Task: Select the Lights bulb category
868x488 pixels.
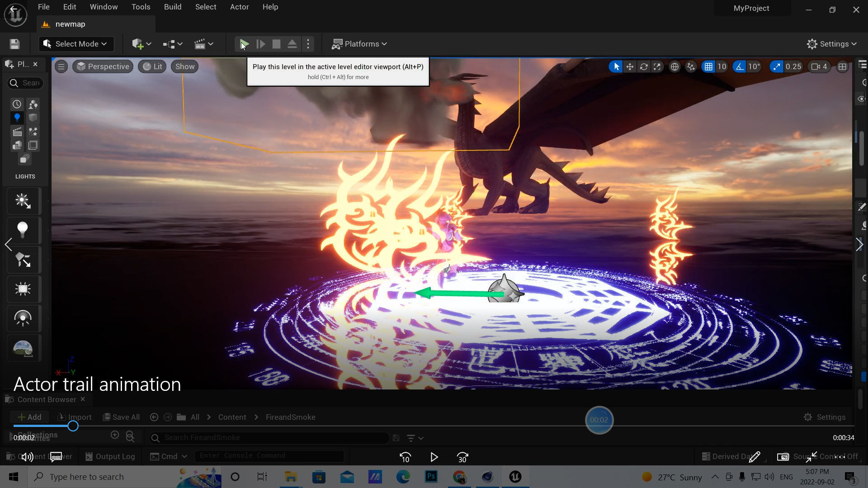Action: coord(17,117)
